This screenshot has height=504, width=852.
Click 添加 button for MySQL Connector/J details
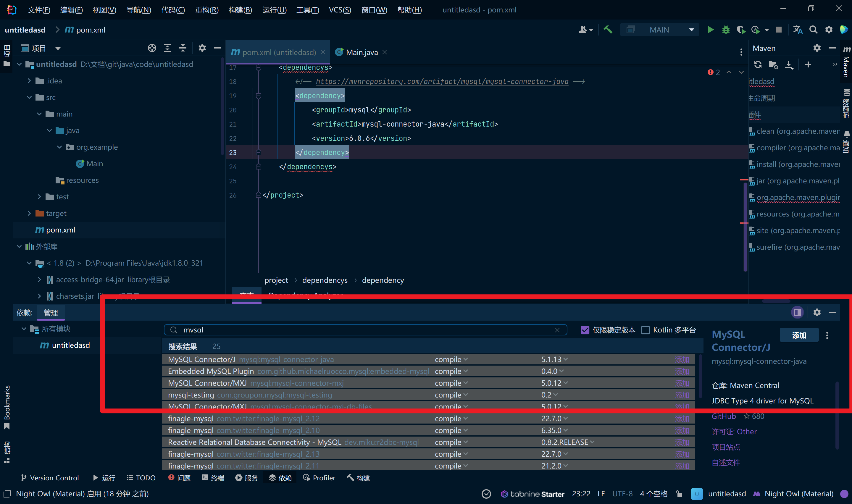point(799,335)
